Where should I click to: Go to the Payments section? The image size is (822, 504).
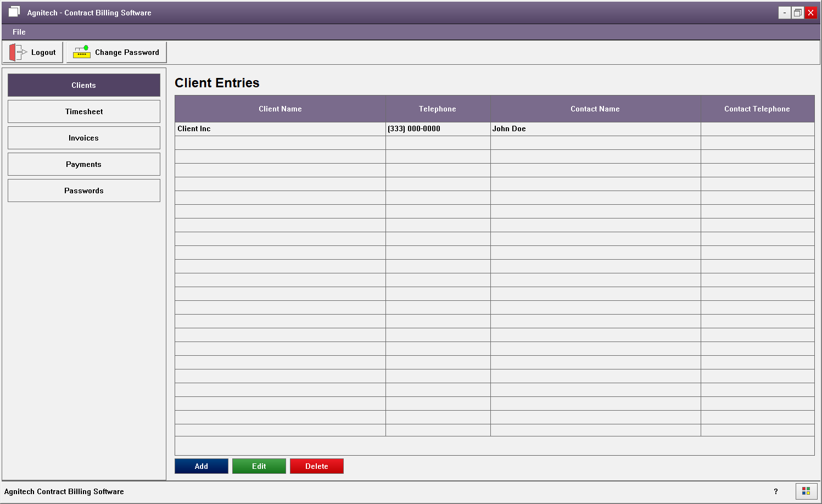[x=84, y=164]
